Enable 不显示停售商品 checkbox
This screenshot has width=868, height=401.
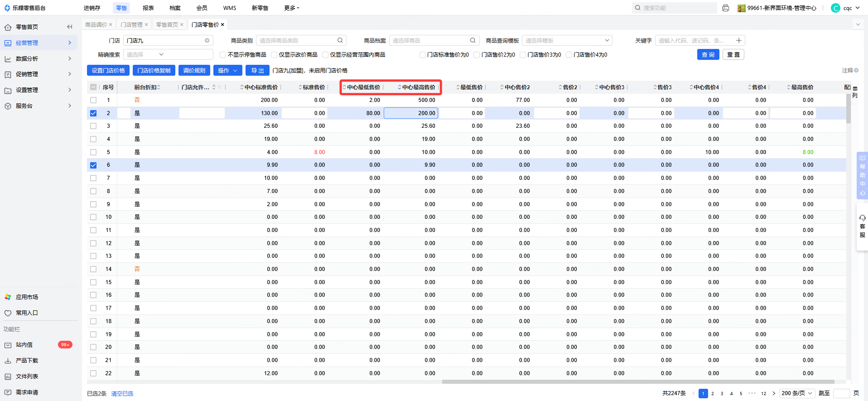click(223, 55)
